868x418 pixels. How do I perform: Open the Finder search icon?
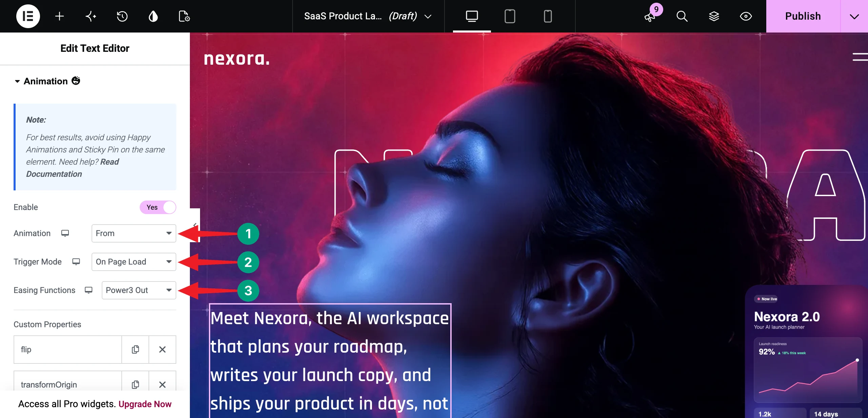(682, 16)
